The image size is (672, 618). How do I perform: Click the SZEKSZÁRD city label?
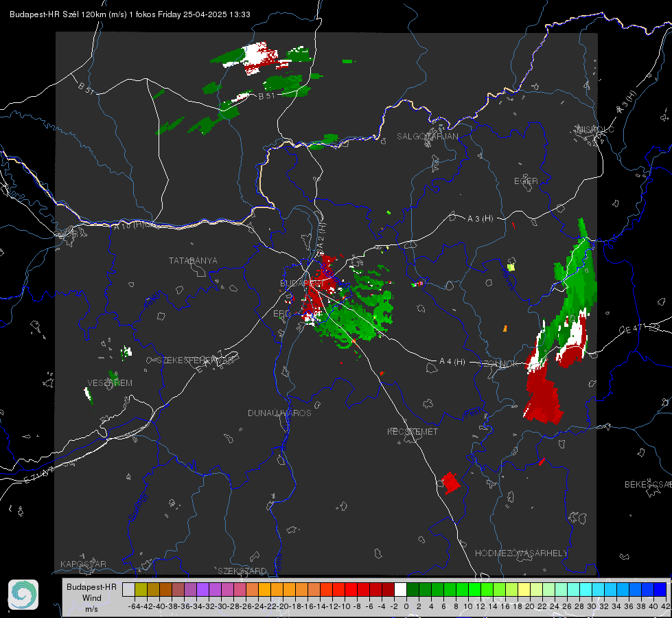242,571
